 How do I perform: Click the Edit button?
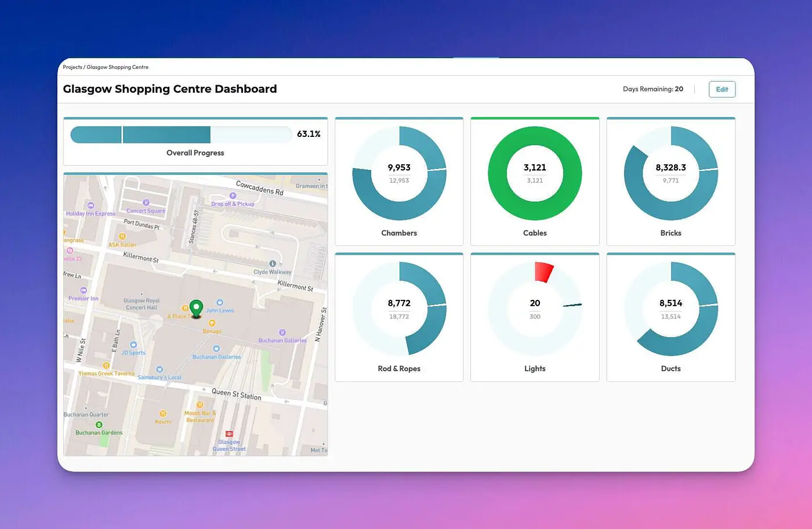point(722,89)
